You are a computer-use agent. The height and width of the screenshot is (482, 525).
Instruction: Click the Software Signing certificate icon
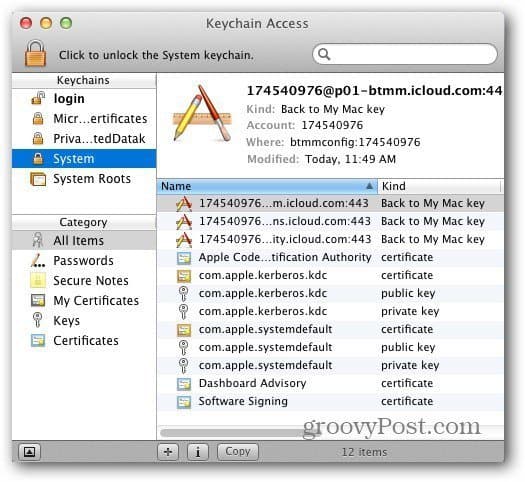click(184, 402)
